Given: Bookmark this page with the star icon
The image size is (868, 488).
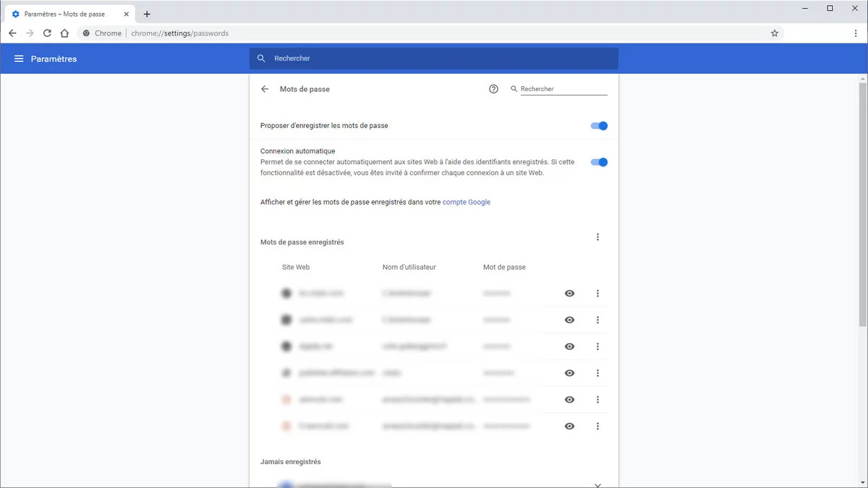Looking at the screenshot, I should (x=775, y=33).
